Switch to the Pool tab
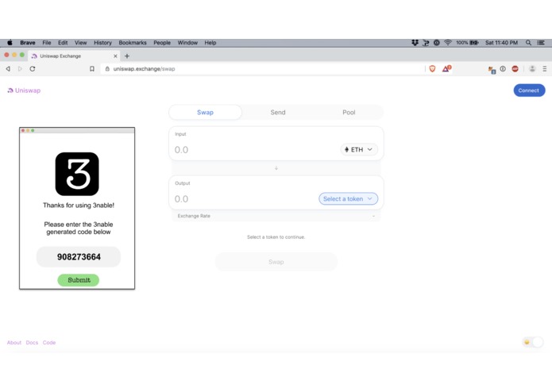This screenshot has width=552, height=392. coord(349,112)
